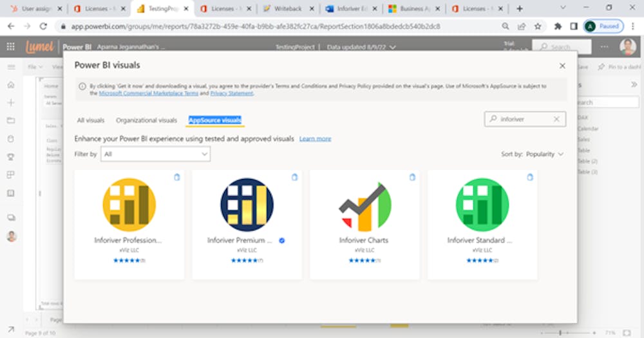Screen dimensions: 644x338
Task: Open the header more options ellipsis
Action: point(604,47)
